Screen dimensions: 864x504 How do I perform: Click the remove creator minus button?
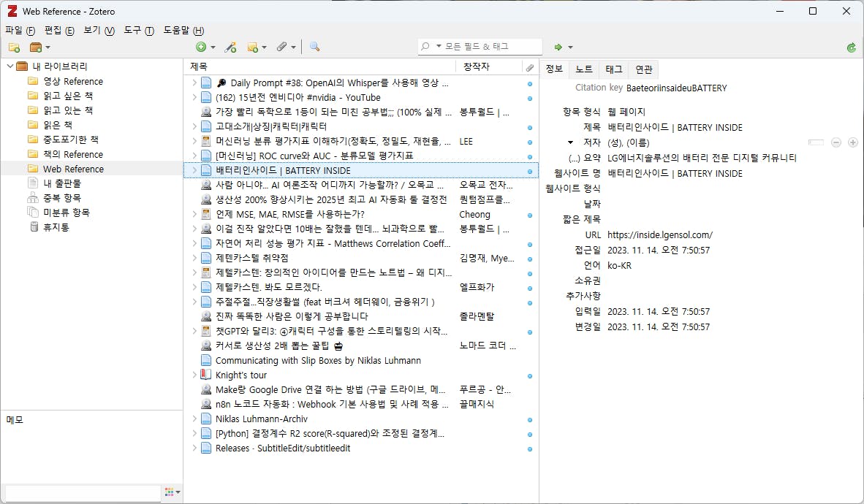[836, 142]
